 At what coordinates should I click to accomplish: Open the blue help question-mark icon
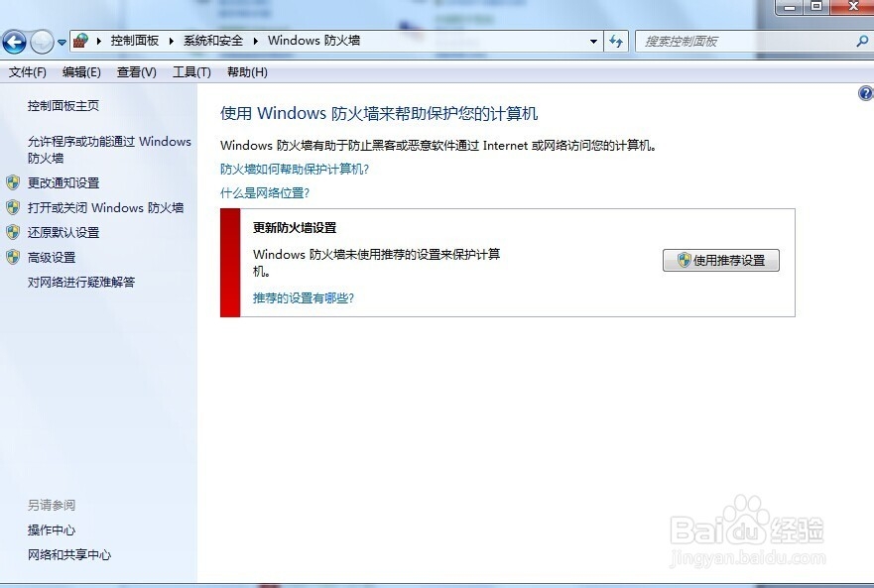pyautogui.click(x=866, y=93)
